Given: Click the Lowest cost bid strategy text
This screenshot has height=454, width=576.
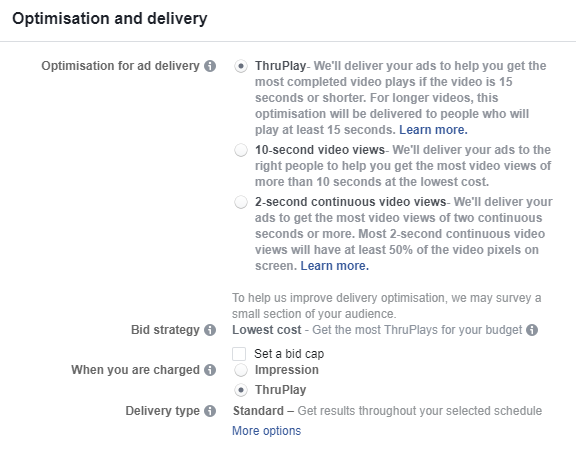Looking at the screenshot, I should [267, 330].
